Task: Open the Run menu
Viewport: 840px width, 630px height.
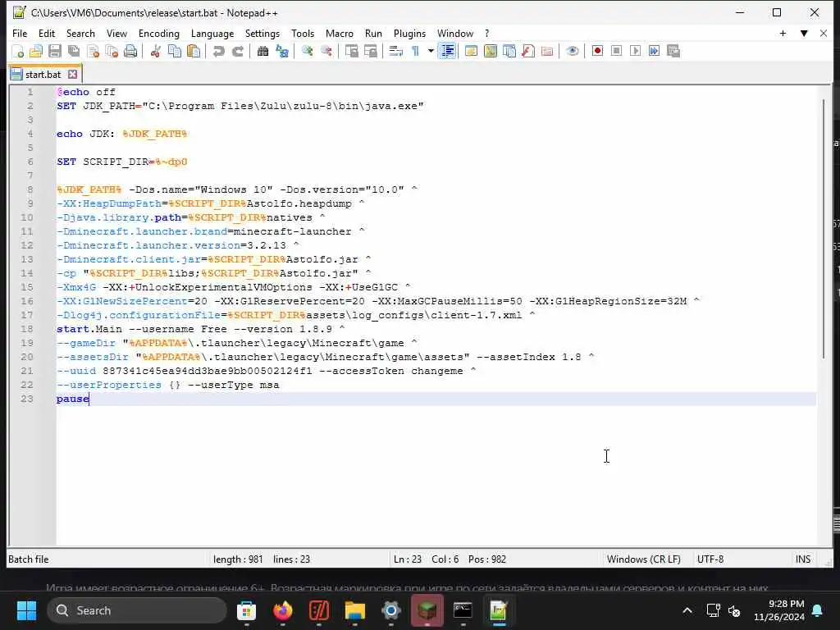Action: coord(373,34)
